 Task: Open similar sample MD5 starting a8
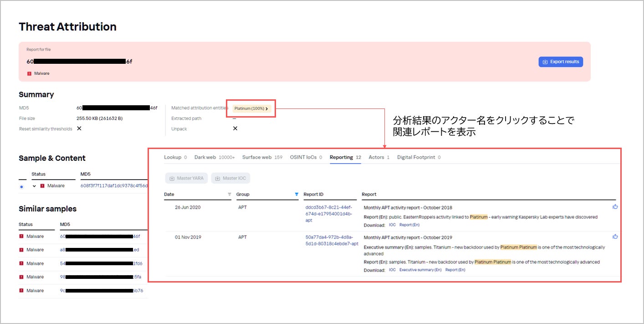[x=100, y=250]
